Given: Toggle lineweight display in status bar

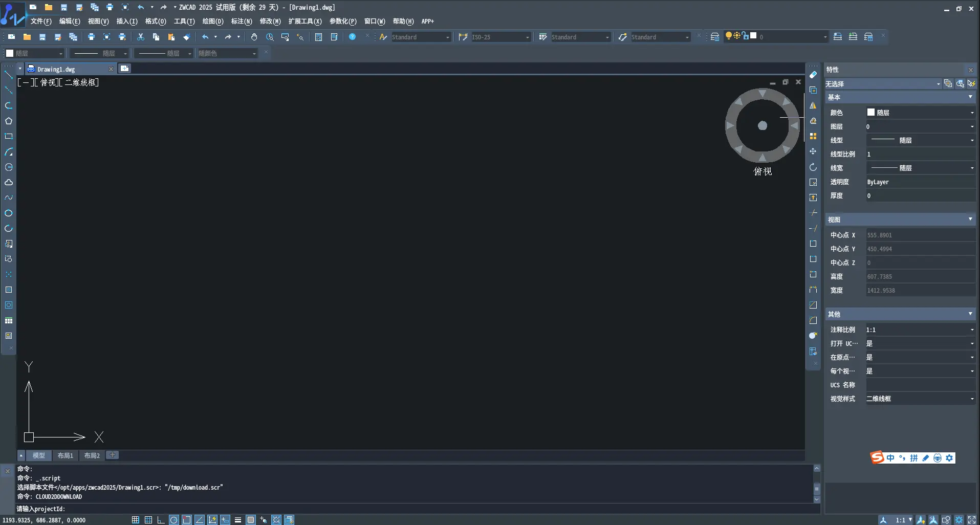Looking at the screenshot, I should point(238,520).
